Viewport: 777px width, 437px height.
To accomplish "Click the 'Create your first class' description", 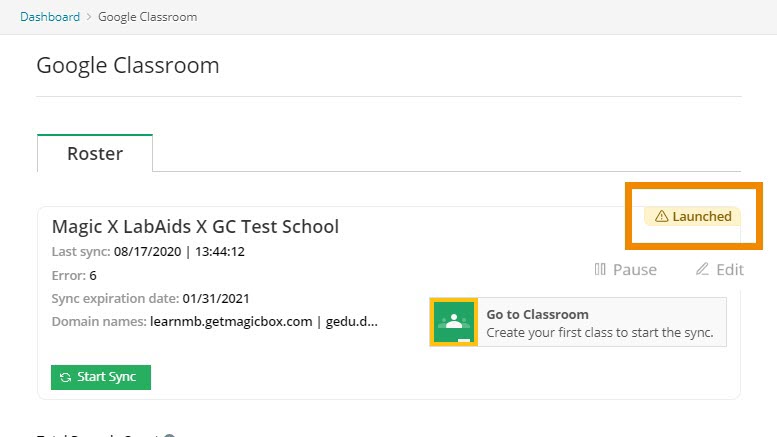I will click(x=600, y=332).
